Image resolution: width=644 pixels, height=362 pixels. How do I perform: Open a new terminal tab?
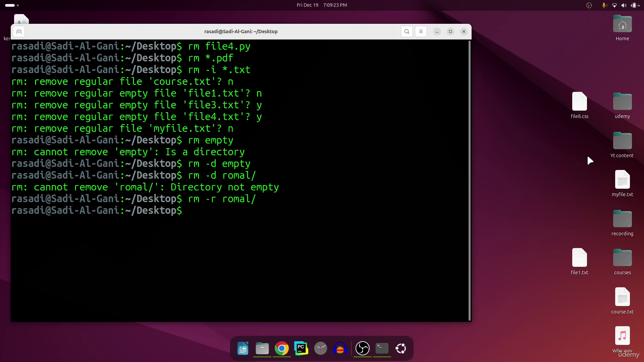point(19,32)
